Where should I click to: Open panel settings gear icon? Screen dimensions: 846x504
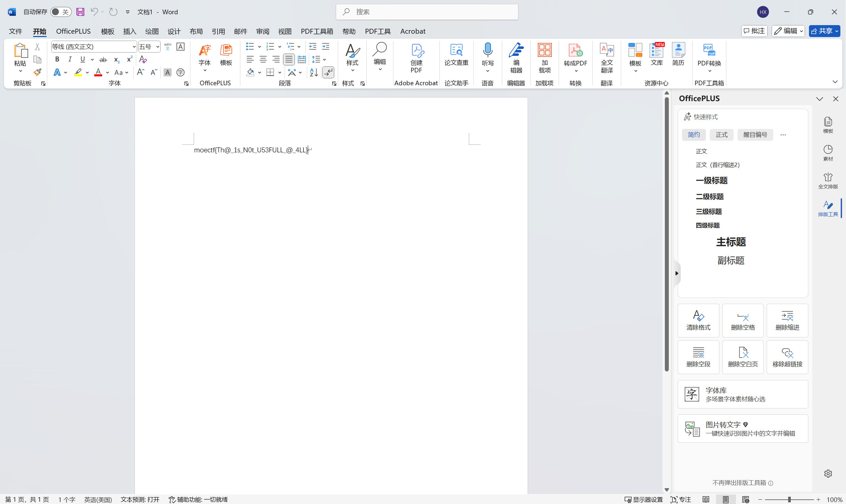[x=828, y=474]
